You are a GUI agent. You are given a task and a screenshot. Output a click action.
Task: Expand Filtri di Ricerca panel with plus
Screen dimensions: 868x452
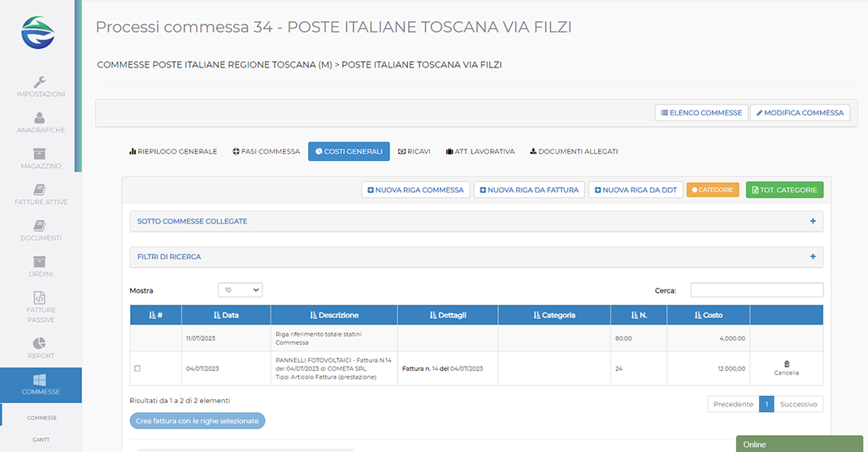tap(813, 256)
